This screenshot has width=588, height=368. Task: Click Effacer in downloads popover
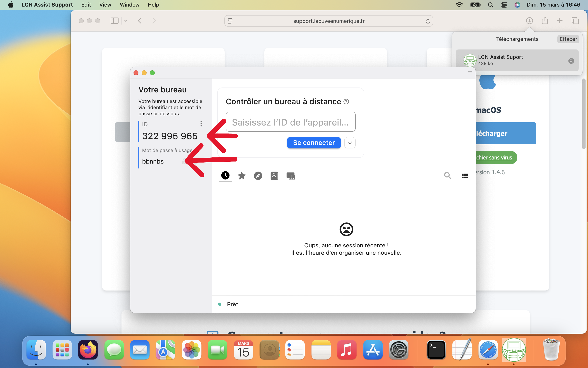(x=568, y=39)
